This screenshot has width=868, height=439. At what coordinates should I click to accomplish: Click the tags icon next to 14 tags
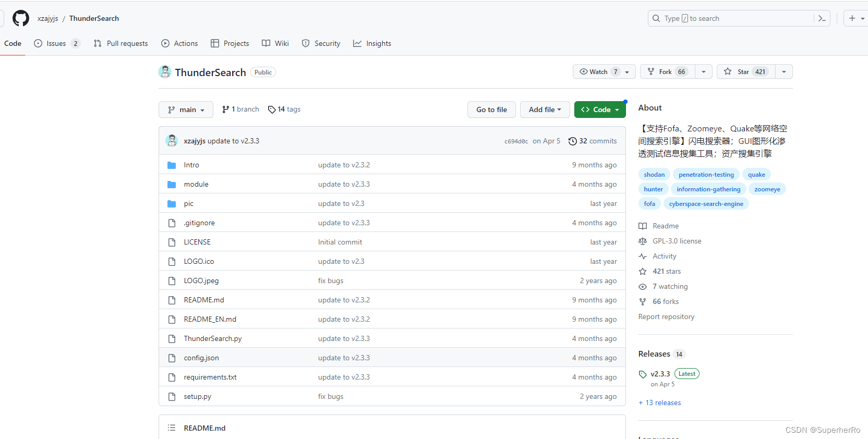272,109
